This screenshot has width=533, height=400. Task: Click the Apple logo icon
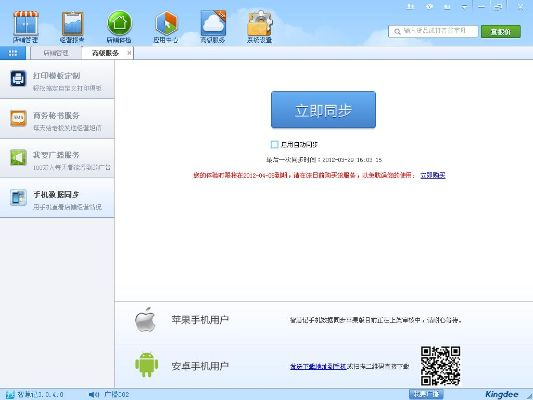coord(146,319)
